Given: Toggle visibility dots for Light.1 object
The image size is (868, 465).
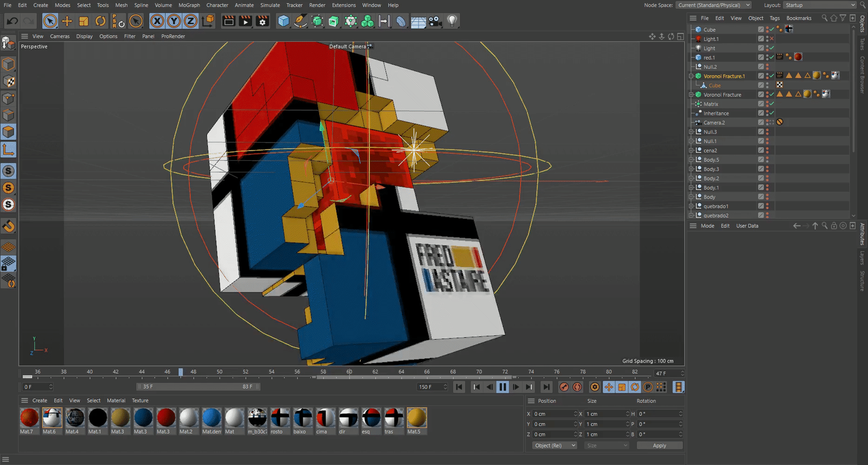Looking at the screenshot, I should pos(767,39).
